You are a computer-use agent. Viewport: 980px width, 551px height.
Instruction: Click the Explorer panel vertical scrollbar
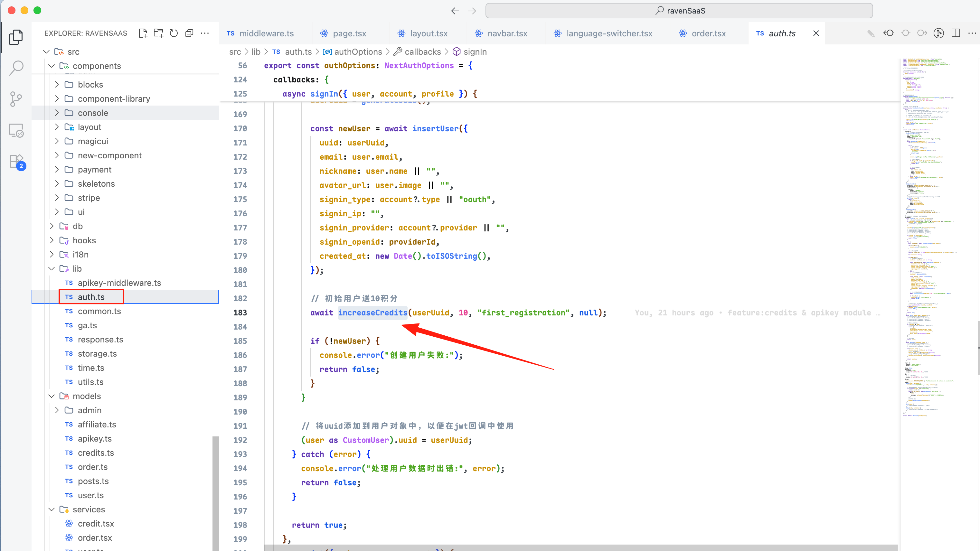click(215, 493)
